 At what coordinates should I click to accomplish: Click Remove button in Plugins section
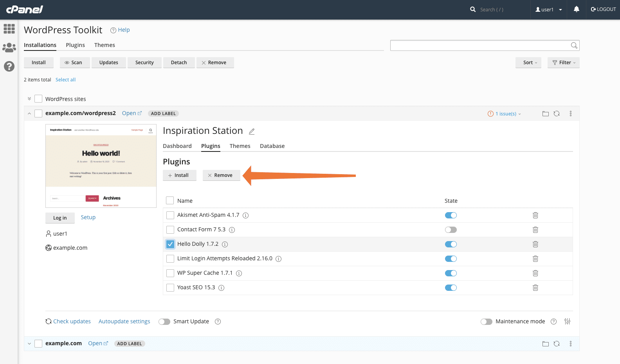pos(221,175)
